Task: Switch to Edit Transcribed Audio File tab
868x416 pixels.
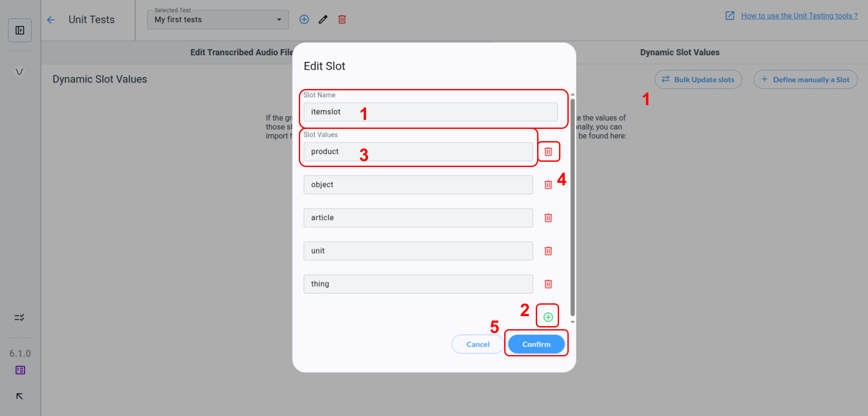Action: (241, 53)
